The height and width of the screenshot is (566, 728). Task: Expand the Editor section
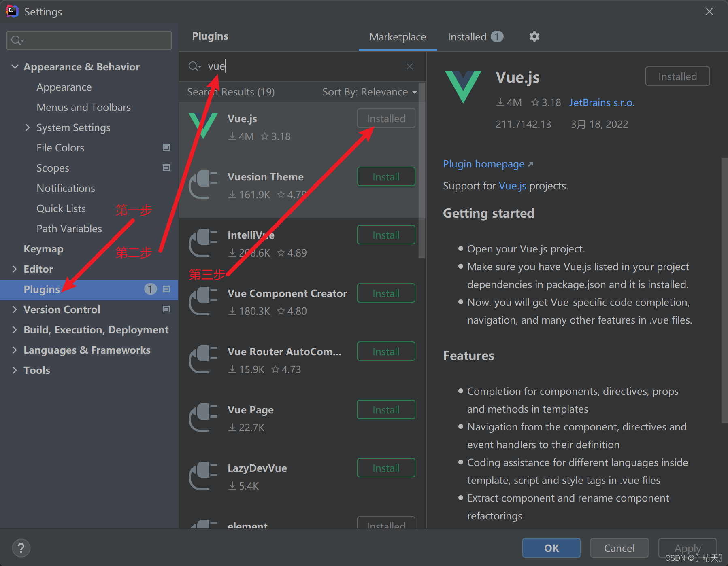point(15,269)
